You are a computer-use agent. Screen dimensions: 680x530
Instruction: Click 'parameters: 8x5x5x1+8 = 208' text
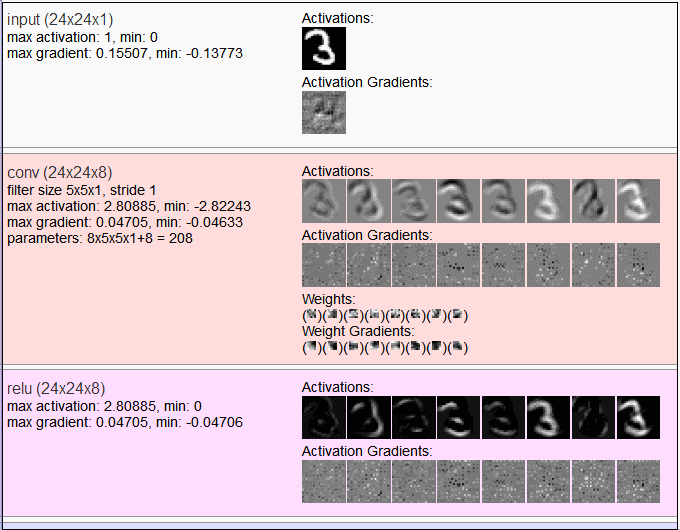pyautogui.click(x=100, y=239)
